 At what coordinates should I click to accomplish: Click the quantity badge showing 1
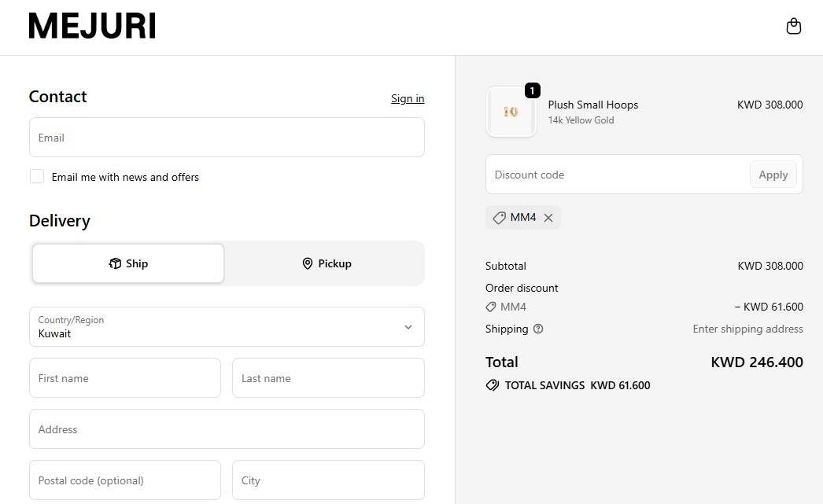click(x=532, y=90)
